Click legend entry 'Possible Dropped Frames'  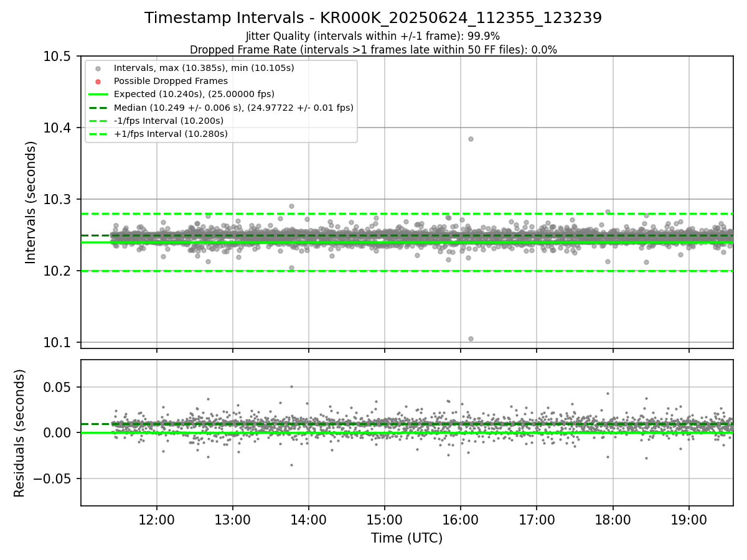click(171, 81)
